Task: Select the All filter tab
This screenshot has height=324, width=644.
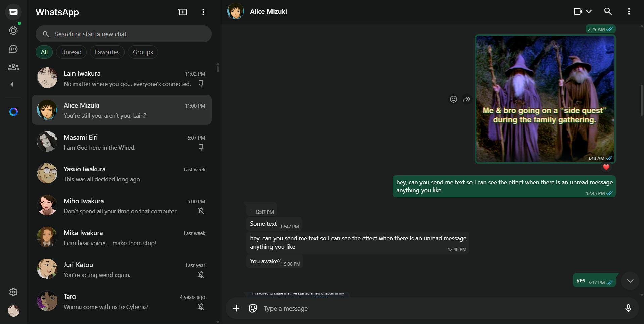Action: click(44, 52)
